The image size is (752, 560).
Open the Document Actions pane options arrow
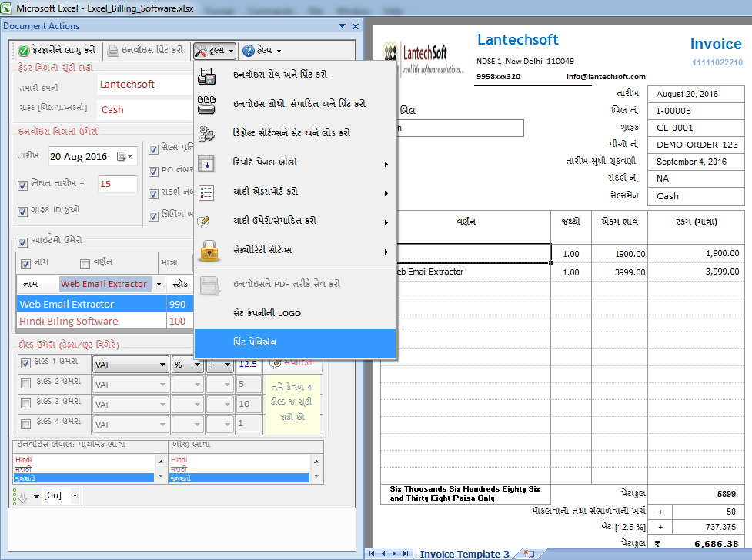coord(342,26)
